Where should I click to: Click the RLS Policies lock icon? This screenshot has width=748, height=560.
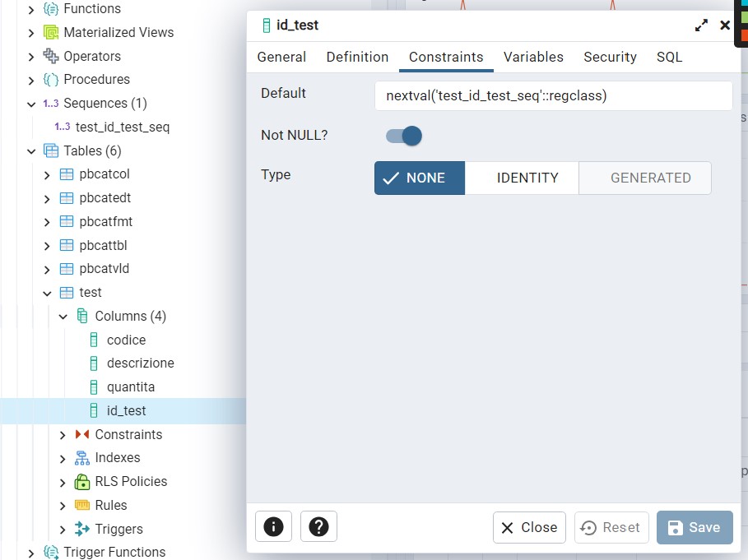point(82,482)
